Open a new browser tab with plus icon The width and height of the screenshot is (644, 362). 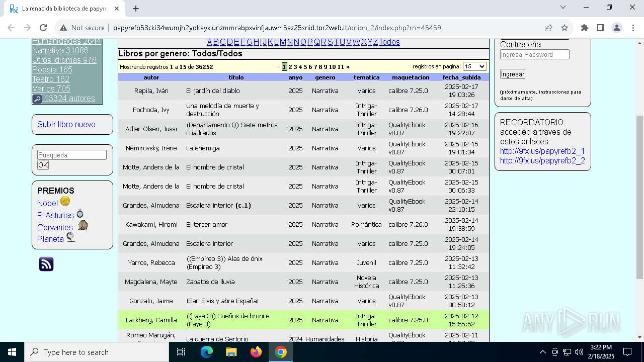[x=136, y=9]
